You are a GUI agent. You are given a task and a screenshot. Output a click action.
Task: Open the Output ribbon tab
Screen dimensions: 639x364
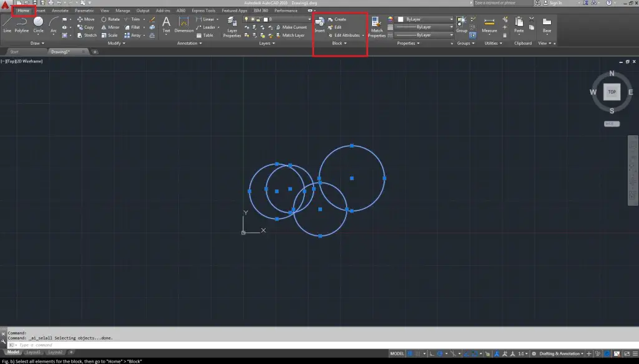pos(143,11)
